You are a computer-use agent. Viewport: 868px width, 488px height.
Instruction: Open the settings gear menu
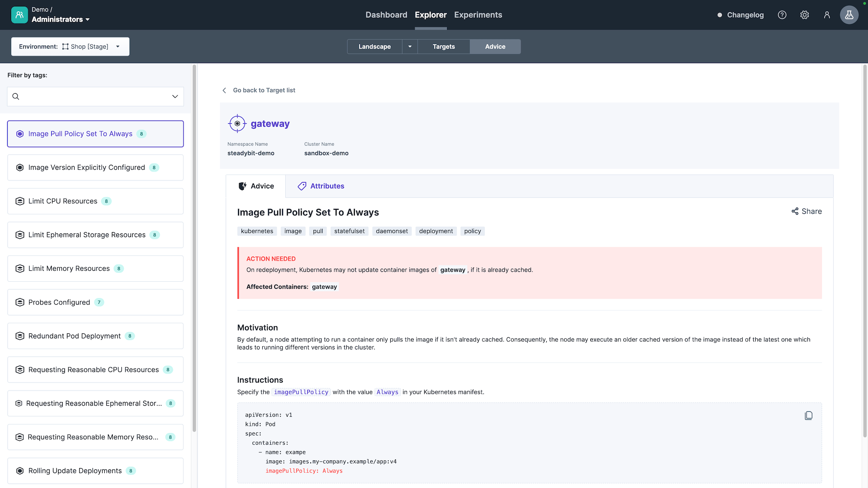click(x=805, y=15)
